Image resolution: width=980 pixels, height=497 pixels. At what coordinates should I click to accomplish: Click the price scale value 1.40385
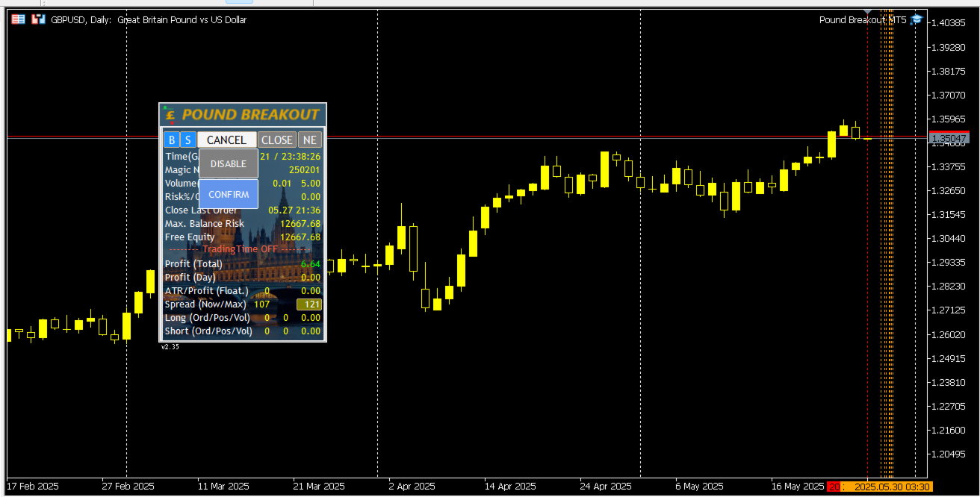click(x=949, y=23)
